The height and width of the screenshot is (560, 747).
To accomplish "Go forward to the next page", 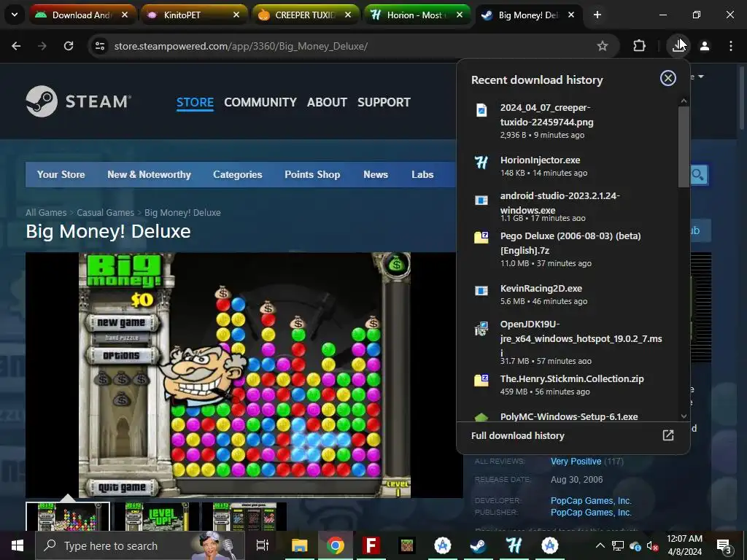I will pos(42,46).
